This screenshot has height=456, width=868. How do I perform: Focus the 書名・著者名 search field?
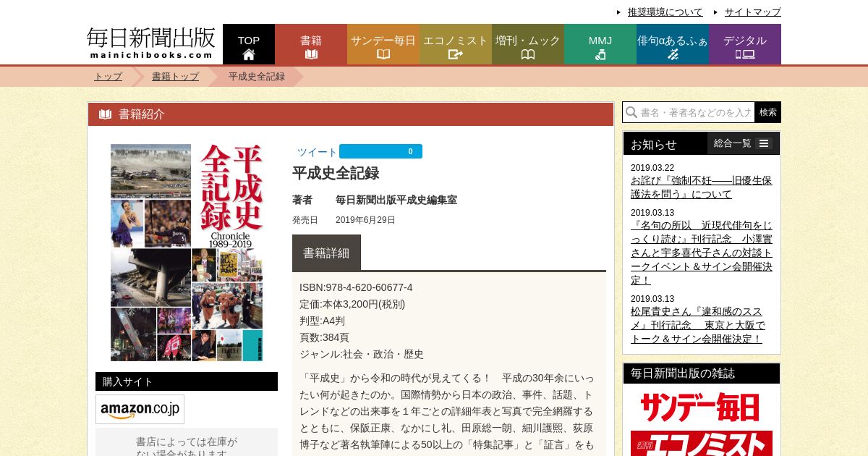click(689, 112)
